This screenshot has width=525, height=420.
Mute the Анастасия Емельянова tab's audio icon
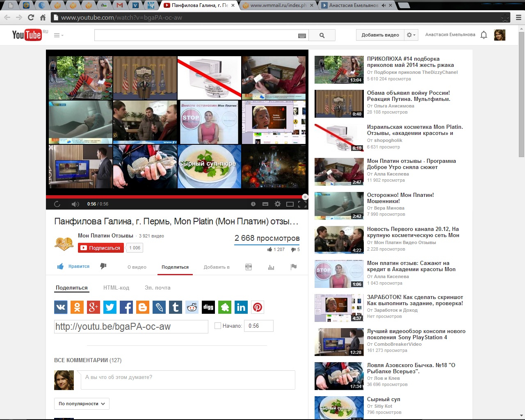click(x=383, y=5)
